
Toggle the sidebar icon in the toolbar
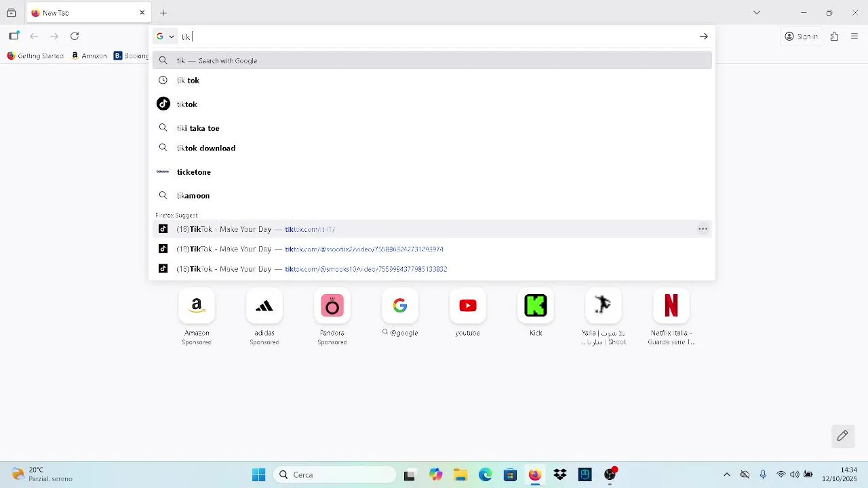point(14,37)
